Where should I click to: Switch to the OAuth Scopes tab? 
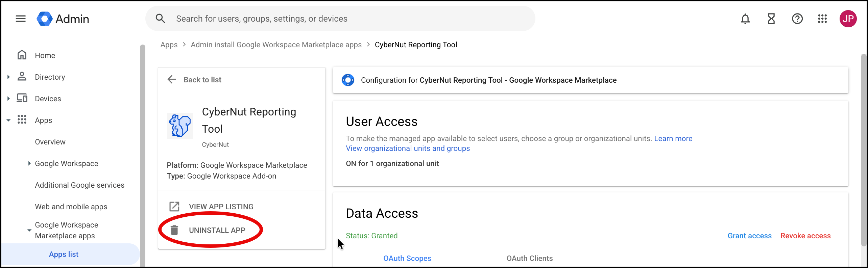click(x=407, y=258)
